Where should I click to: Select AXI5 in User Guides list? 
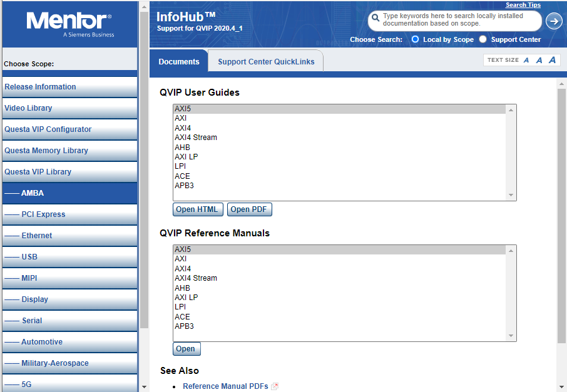pos(340,109)
